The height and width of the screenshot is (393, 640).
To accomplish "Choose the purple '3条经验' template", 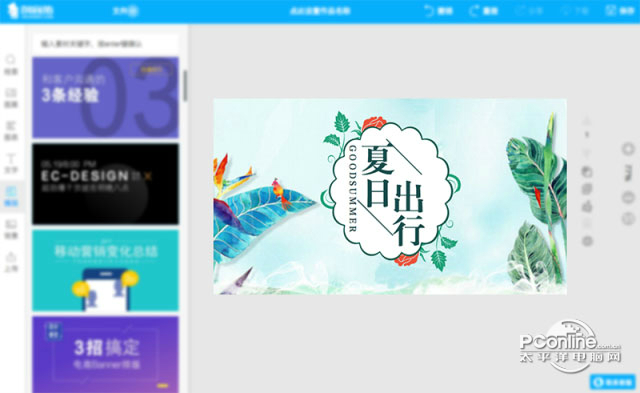I will (105, 98).
